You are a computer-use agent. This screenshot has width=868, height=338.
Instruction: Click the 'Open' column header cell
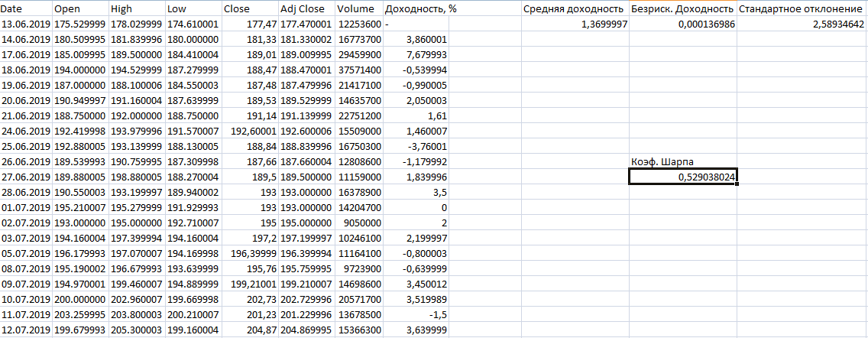coord(81,8)
